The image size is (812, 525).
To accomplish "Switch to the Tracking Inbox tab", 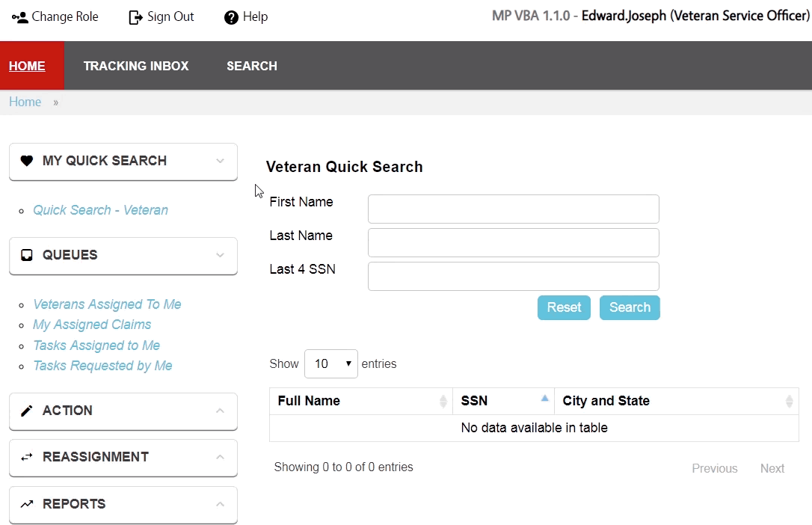I will (136, 66).
